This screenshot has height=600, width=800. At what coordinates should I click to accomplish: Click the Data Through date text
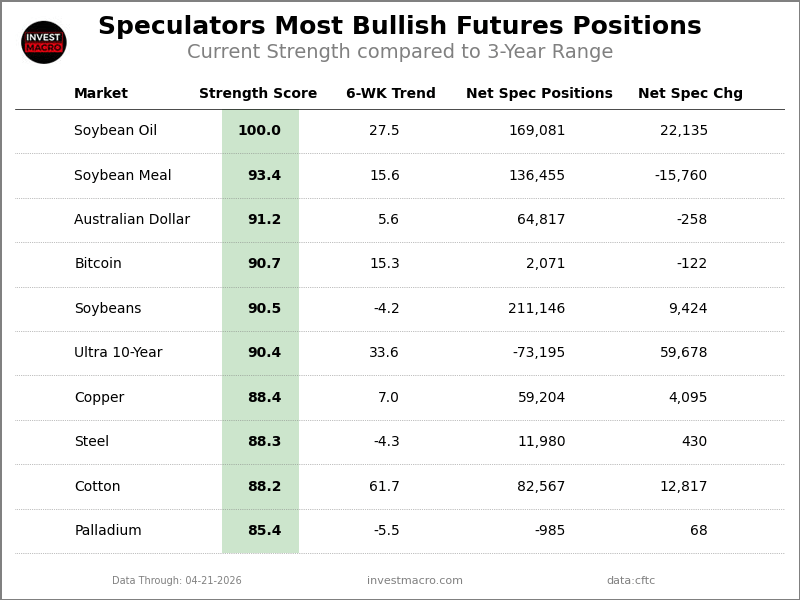point(177,581)
